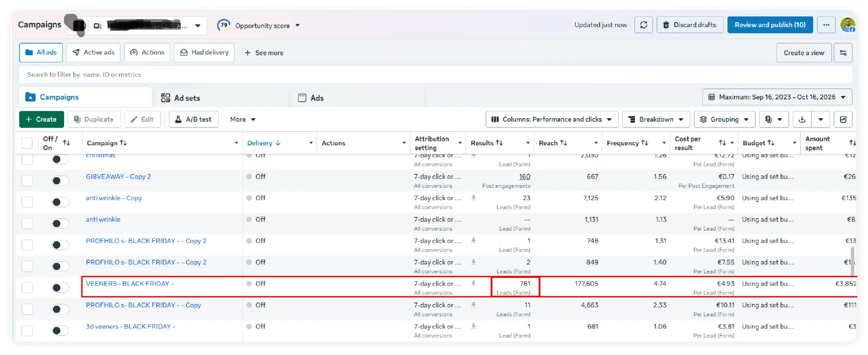The width and height of the screenshot is (868, 355).
Task: Open the More dropdown menu
Action: [243, 119]
